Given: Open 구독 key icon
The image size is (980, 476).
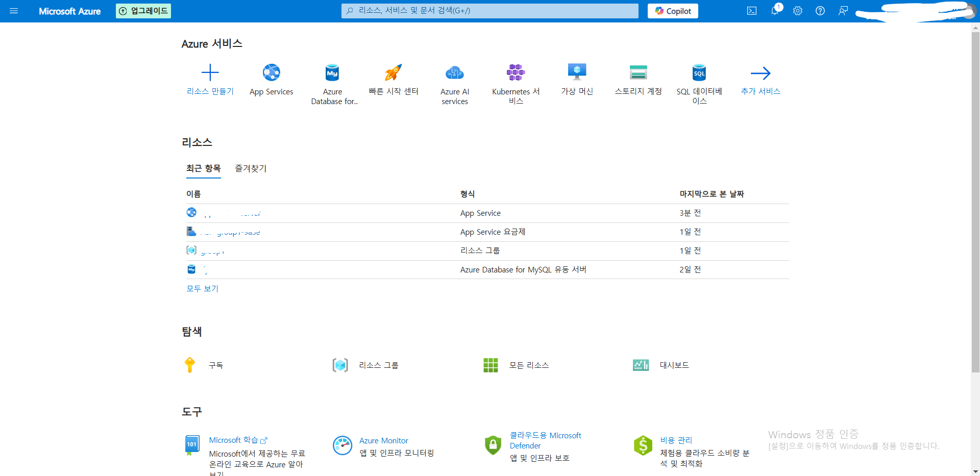Looking at the screenshot, I should tap(190, 365).
